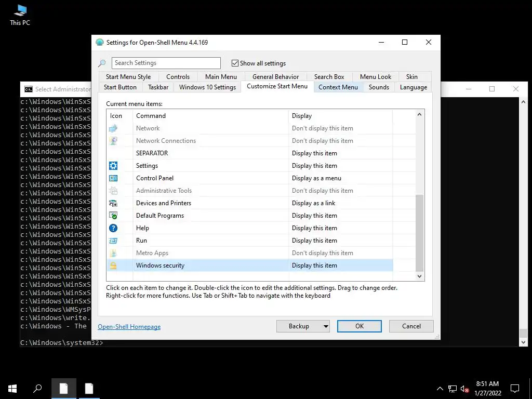Image resolution: width=532 pixels, height=399 pixels.
Task: Click Display cell of Metro Apps row
Action: tap(340, 253)
